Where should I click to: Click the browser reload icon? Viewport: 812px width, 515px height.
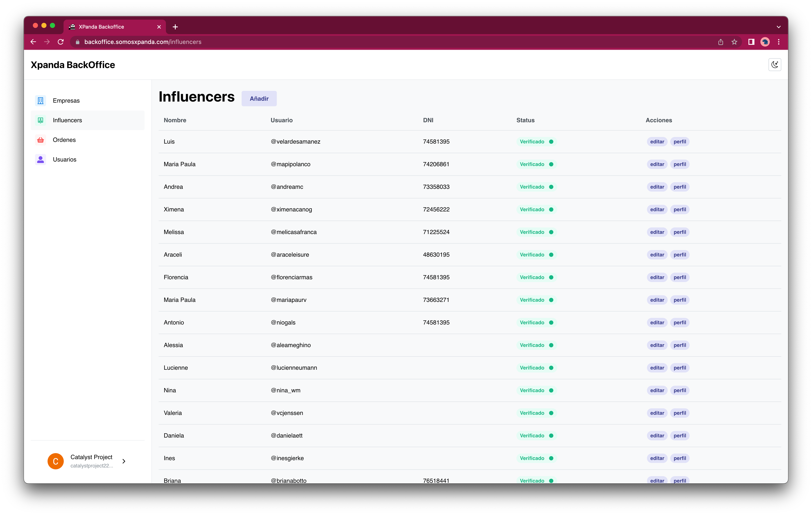[61, 42]
